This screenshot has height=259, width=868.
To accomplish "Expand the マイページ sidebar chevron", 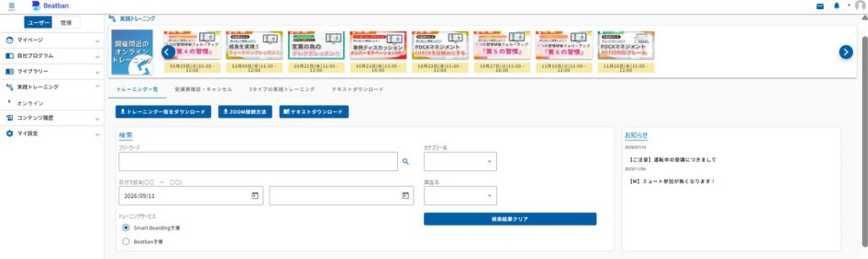I will point(97,41).
